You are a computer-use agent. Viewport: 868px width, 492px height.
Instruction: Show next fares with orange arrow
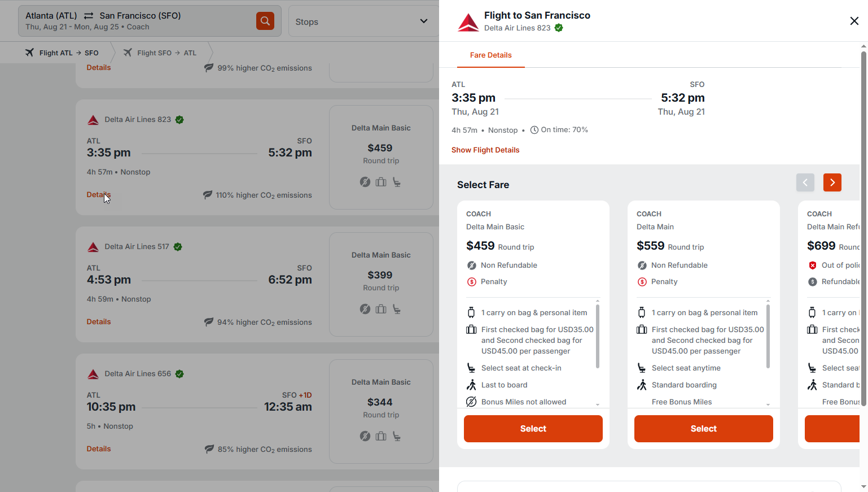832,182
